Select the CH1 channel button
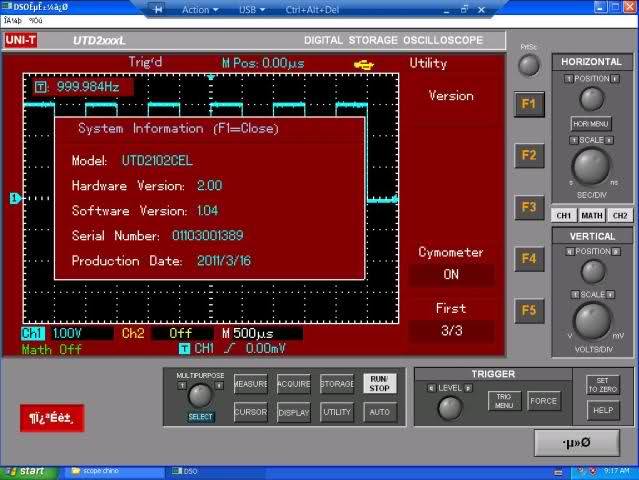Image resolution: width=639 pixels, height=480 pixels. 564,216
